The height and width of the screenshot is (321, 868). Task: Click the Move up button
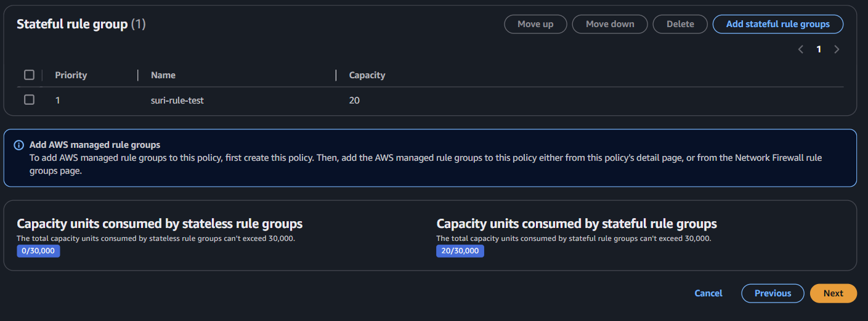point(535,24)
